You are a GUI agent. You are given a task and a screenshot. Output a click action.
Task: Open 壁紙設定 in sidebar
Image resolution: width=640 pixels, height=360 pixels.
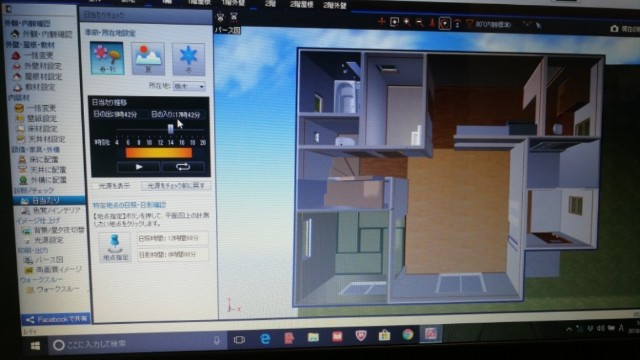coord(37,119)
